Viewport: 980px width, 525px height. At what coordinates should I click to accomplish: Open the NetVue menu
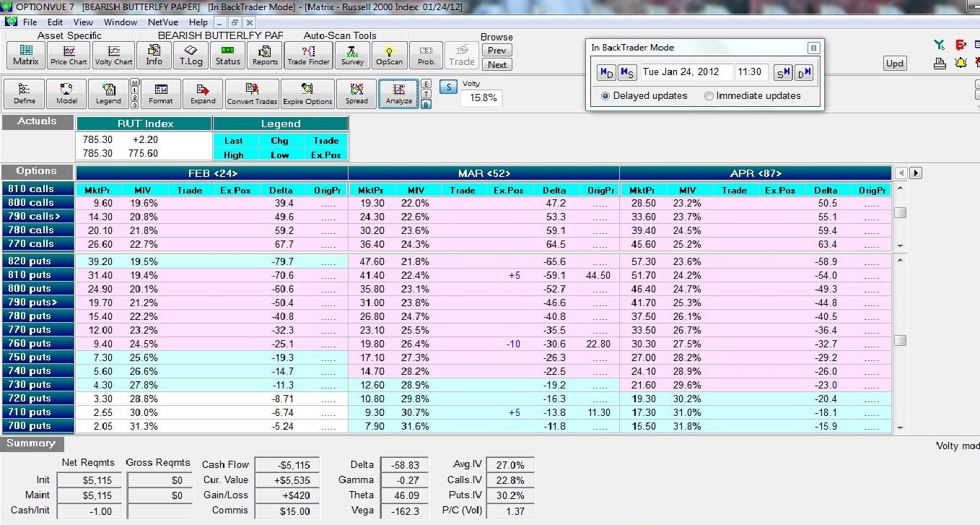(x=163, y=22)
